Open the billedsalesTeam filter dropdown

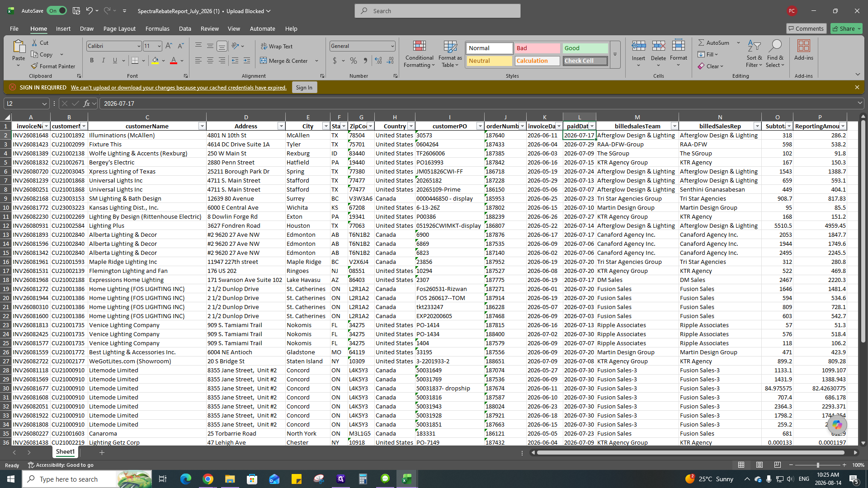[674, 126]
